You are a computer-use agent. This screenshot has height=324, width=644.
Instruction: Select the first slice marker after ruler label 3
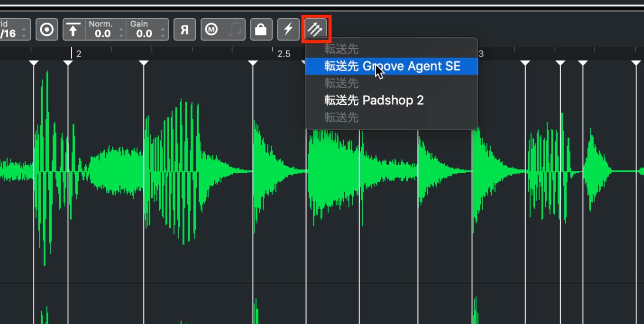pos(525,63)
